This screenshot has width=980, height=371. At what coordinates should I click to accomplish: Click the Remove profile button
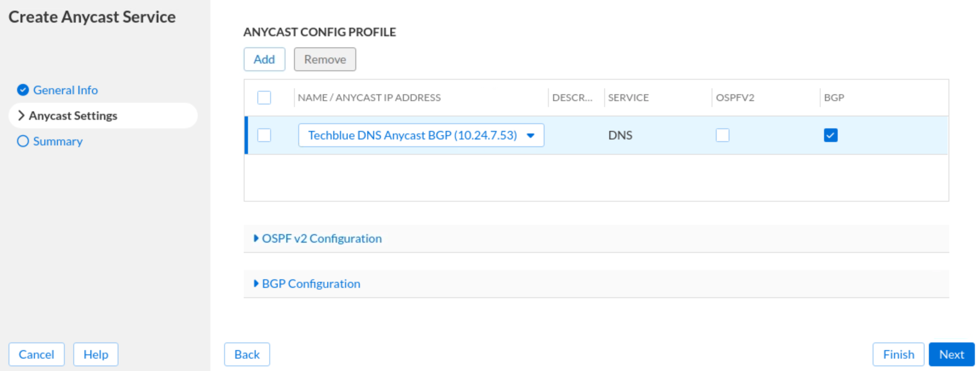pos(325,59)
